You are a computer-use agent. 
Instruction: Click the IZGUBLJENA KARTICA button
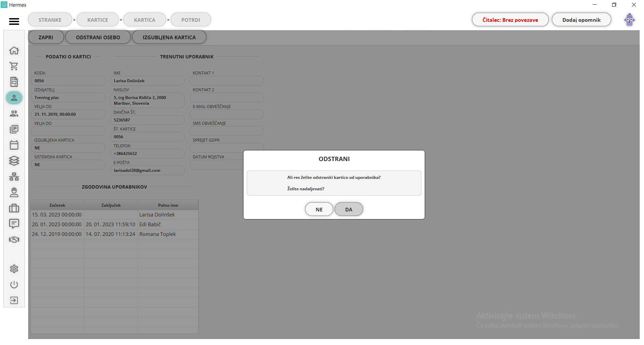click(169, 37)
